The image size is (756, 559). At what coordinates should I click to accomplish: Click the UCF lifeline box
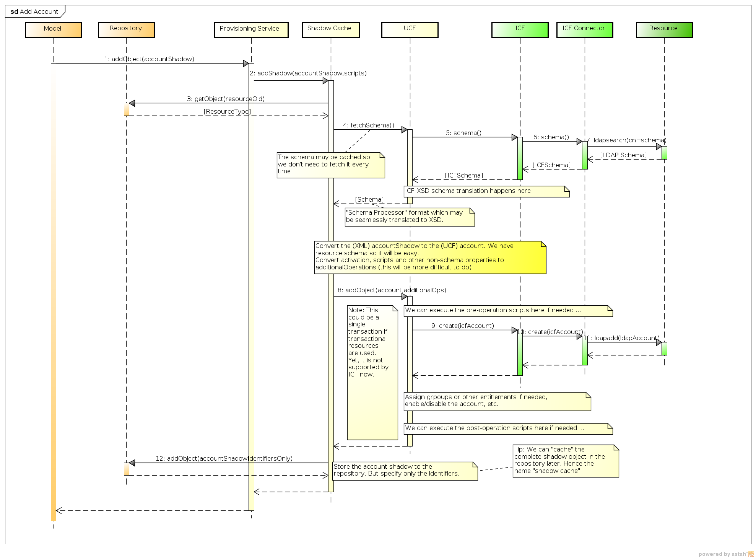(x=410, y=29)
